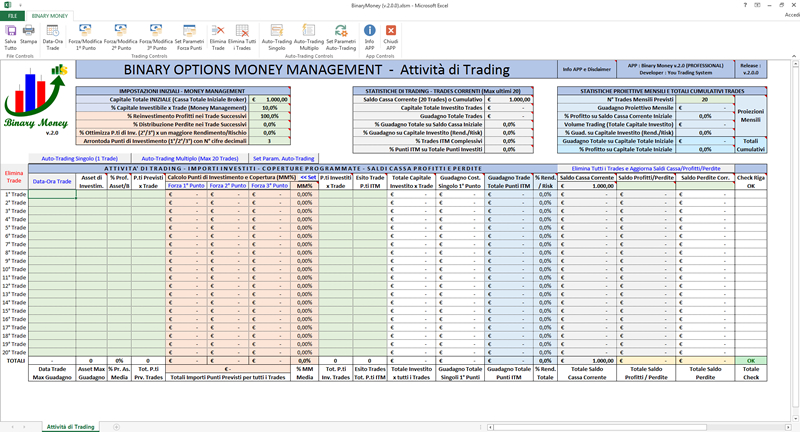Click scroll up arrow of vertical scrollbar

click(796, 64)
